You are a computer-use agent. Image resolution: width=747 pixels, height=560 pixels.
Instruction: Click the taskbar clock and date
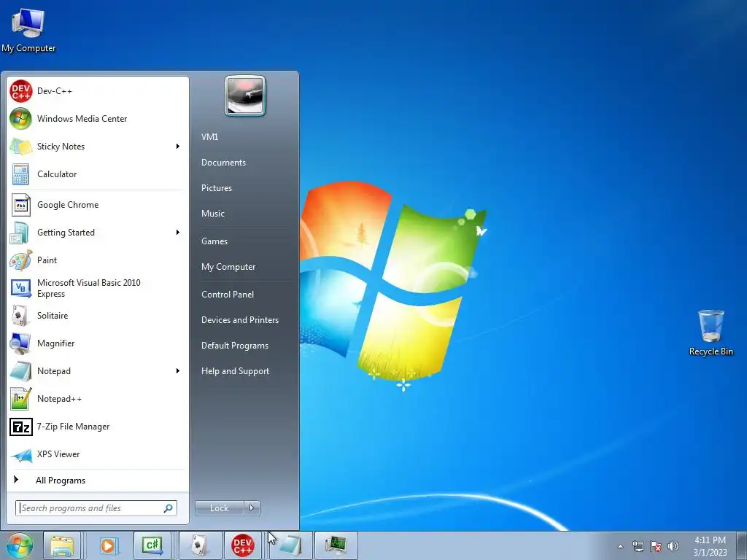click(x=710, y=546)
